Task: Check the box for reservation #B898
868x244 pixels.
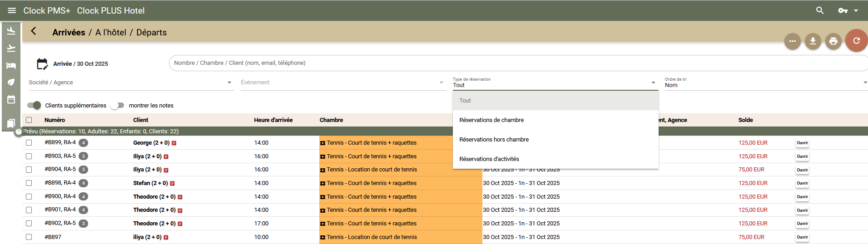Action: pyautogui.click(x=29, y=183)
